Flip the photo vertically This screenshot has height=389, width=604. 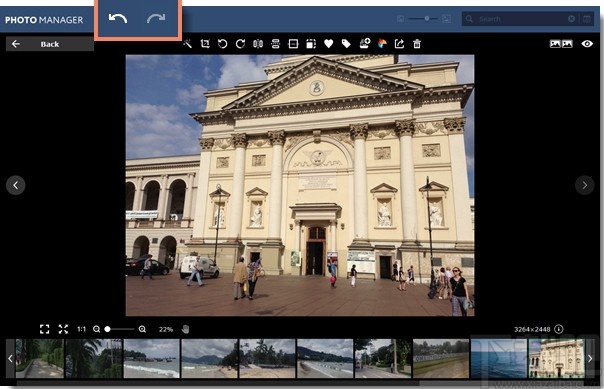pyautogui.click(x=275, y=44)
